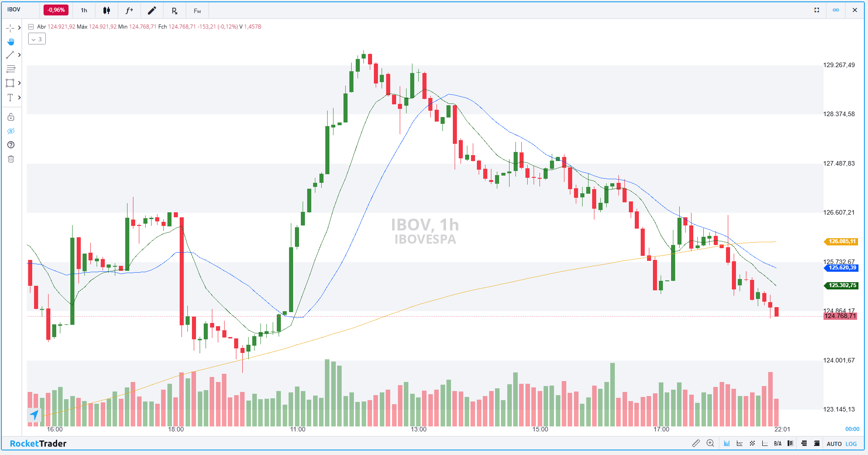The image size is (868, 455).
Task: Toggle the lock drawings padlock
Action: [x=11, y=117]
